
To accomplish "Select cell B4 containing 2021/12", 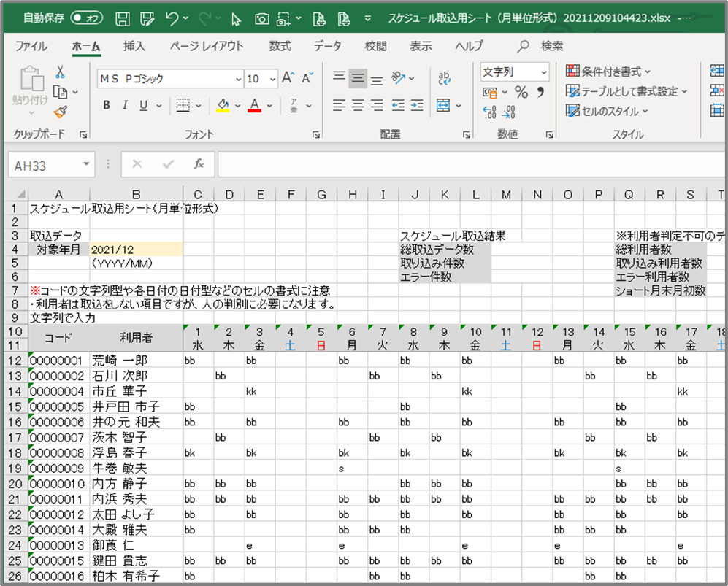I will click(136, 250).
